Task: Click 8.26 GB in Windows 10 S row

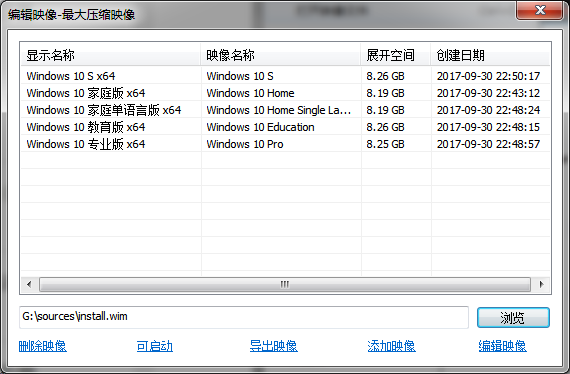Action: [385, 76]
